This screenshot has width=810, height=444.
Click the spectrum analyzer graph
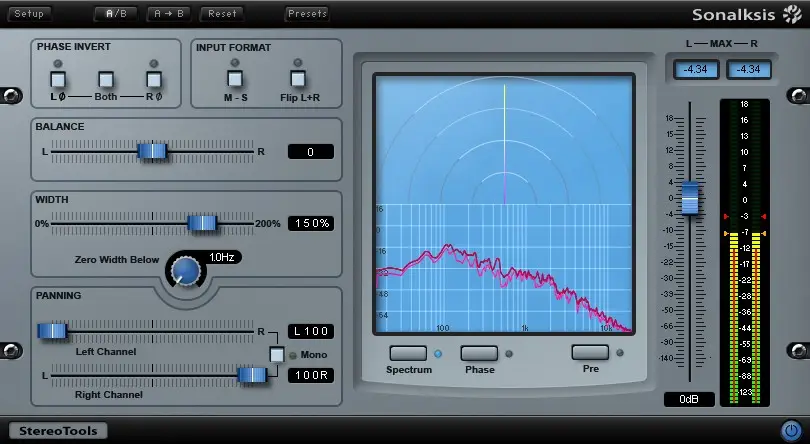pos(504,268)
